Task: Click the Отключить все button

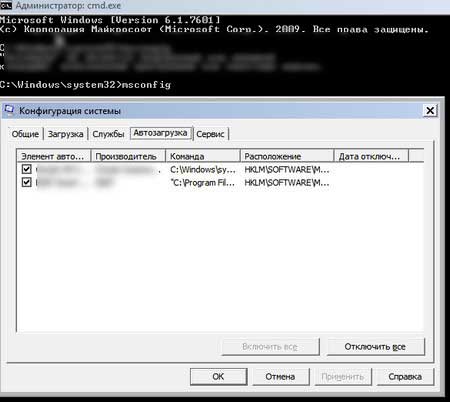Action: click(x=375, y=347)
